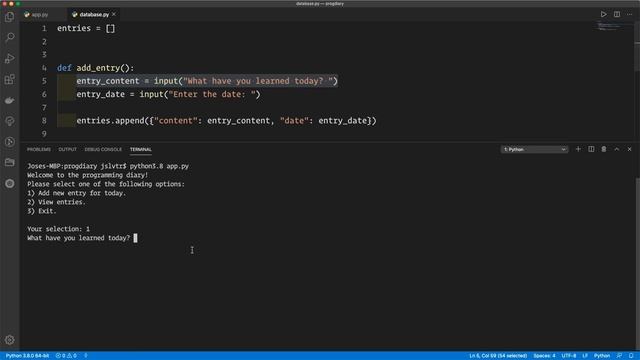The height and width of the screenshot is (360, 640).
Task: Close the database.py tab
Action: (x=114, y=14)
